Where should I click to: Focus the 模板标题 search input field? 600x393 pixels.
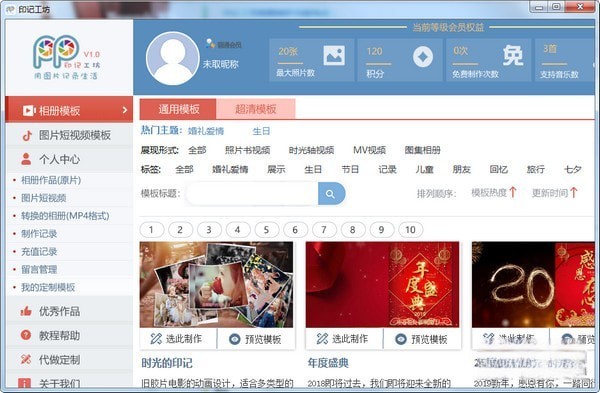click(x=252, y=194)
